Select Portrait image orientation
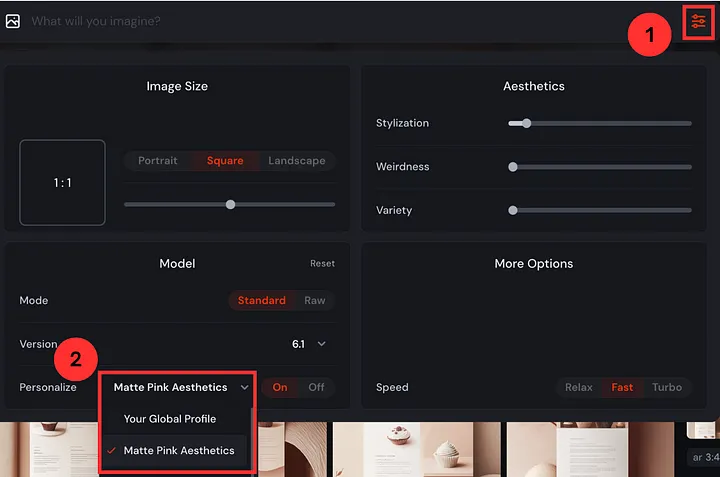Screen dimensions: 720x477 point(158,161)
